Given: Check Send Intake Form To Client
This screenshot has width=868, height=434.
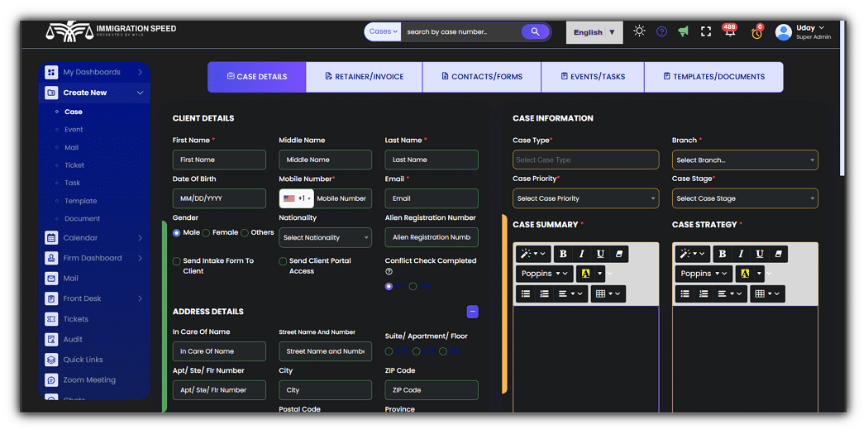Looking at the screenshot, I should click(x=177, y=261).
